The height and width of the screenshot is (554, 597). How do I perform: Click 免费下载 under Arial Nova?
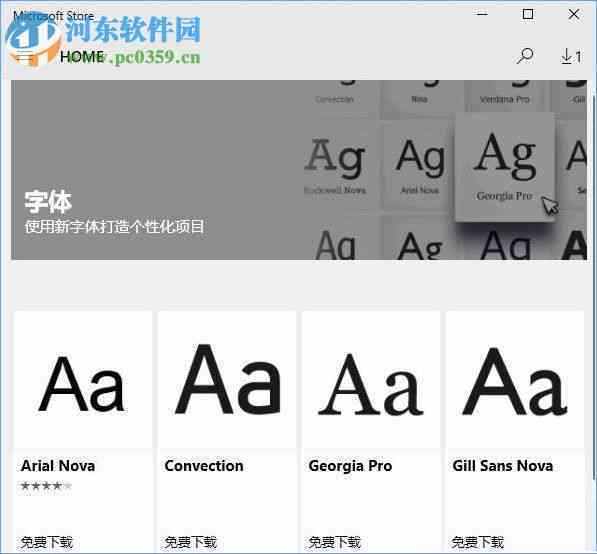46,542
